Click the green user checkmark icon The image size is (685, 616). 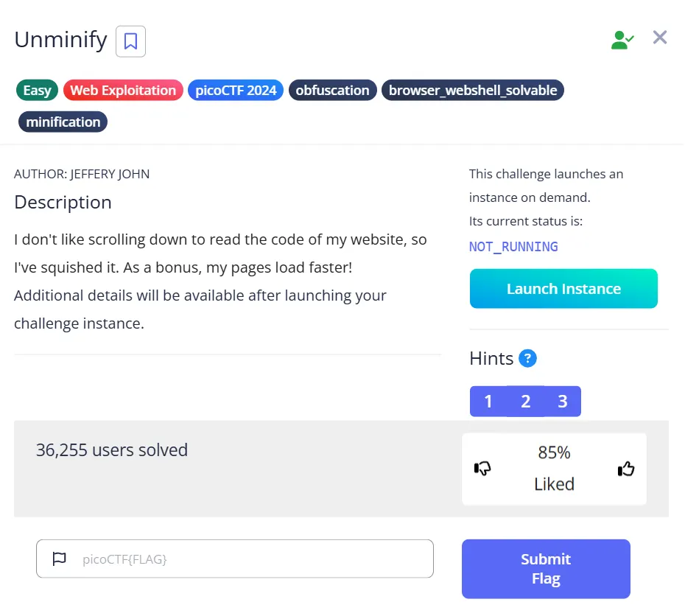[x=622, y=38]
